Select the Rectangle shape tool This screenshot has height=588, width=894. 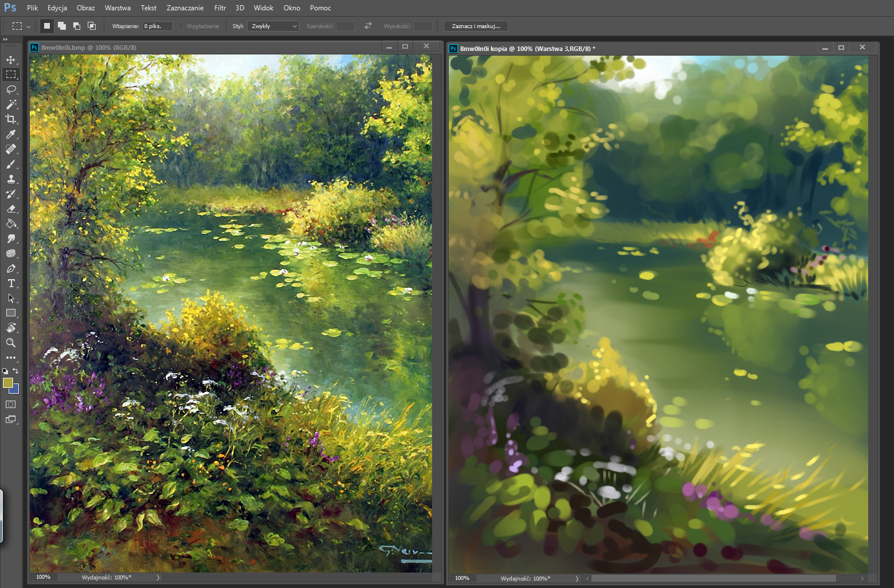coord(11,313)
